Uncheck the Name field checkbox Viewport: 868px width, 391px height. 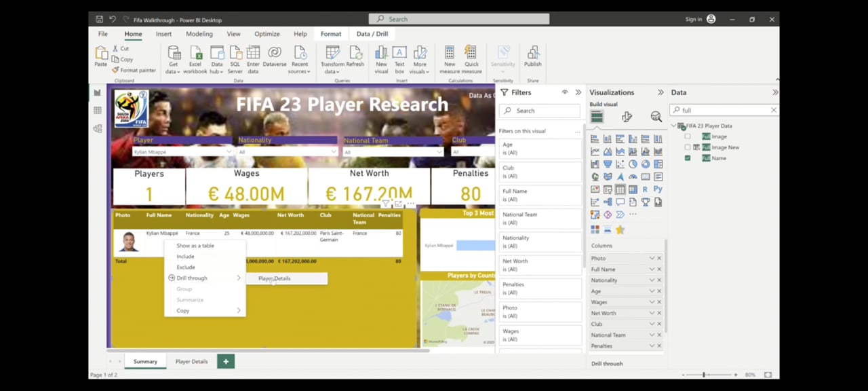(x=688, y=158)
